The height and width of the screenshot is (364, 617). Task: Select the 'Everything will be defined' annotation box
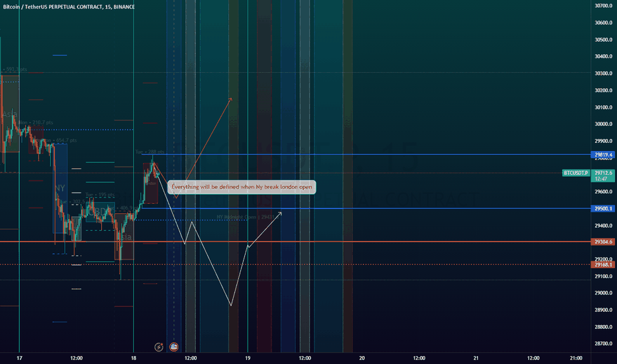click(242, 187)
